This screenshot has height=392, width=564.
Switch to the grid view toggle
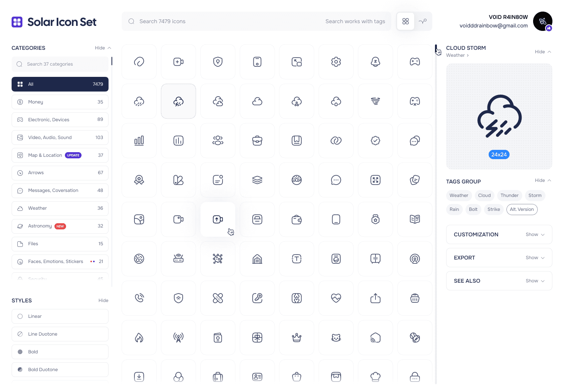coord(405,21)
